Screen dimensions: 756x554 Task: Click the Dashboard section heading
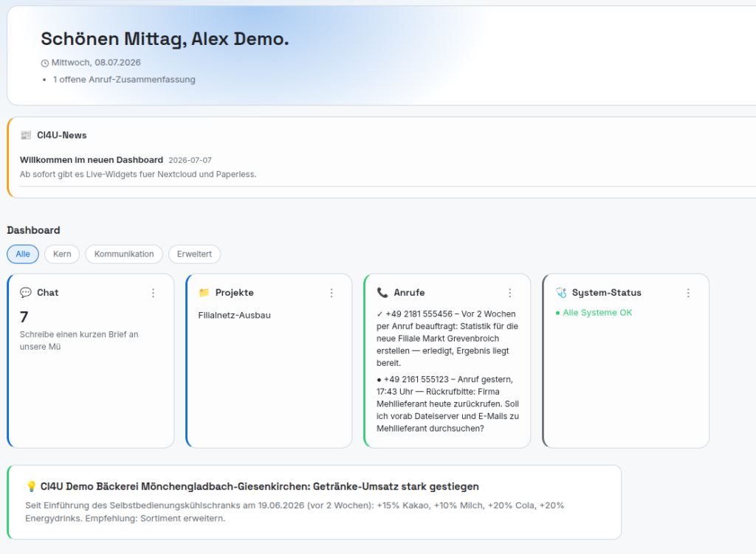point(33,230)
